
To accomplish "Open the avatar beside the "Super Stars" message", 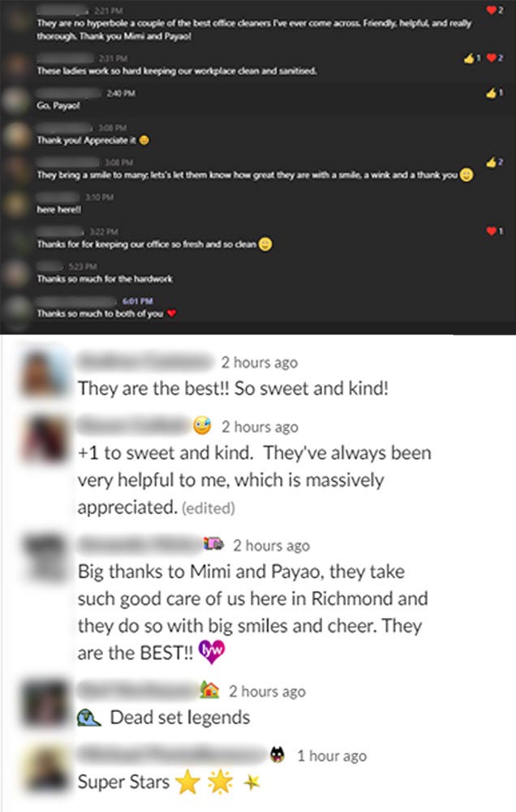I will pyautogui.click(x=45, y=767).
